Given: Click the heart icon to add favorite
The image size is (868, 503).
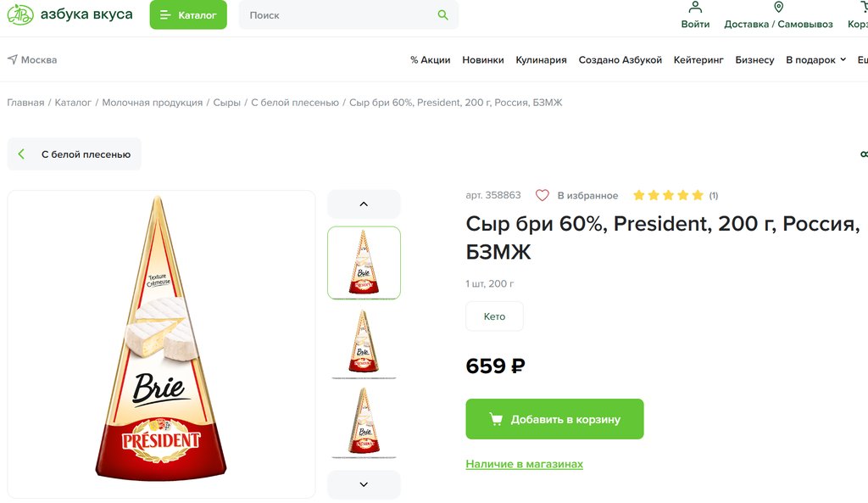Looking at the screenshot, I should 542,195.
